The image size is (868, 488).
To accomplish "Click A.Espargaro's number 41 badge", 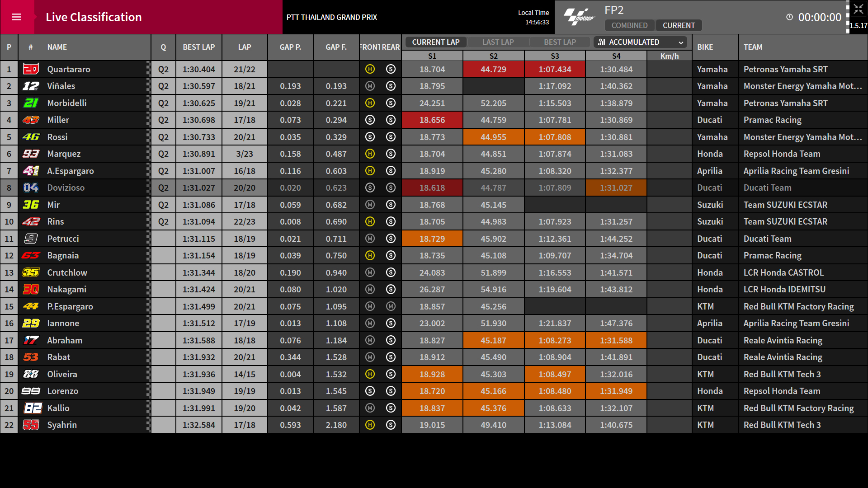I will click(31, 171).
